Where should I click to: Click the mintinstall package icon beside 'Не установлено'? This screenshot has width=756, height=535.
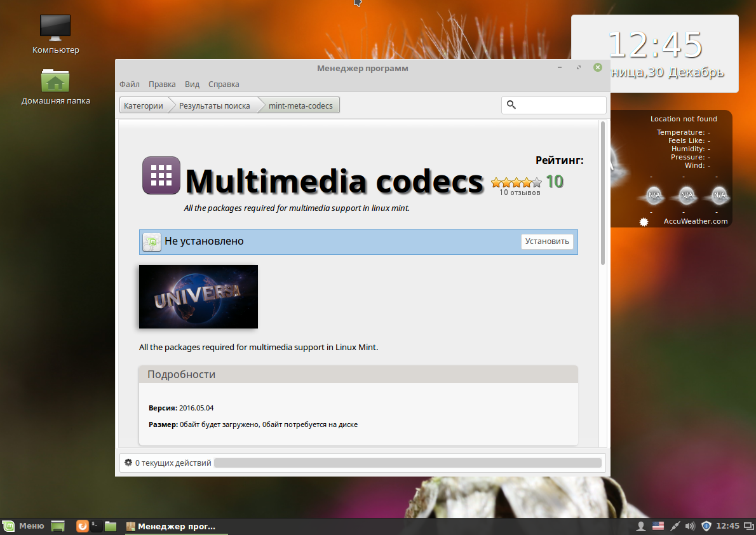click(x=151, y=242)
